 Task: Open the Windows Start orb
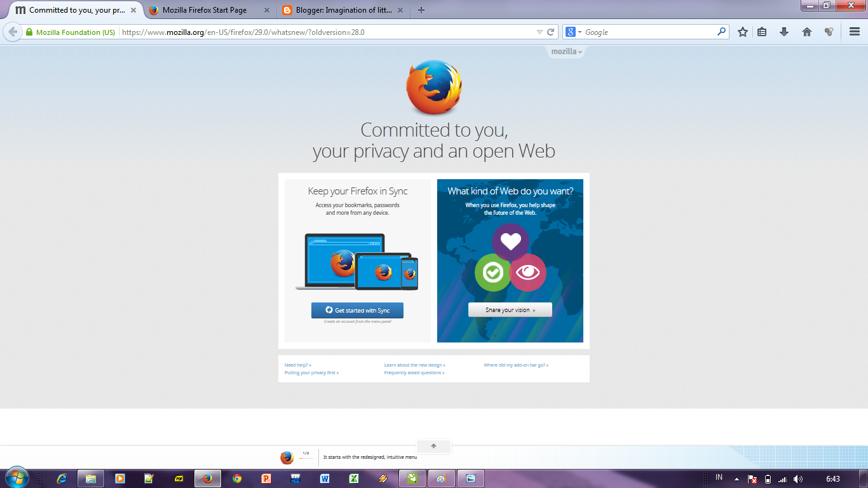pos(16,478)
